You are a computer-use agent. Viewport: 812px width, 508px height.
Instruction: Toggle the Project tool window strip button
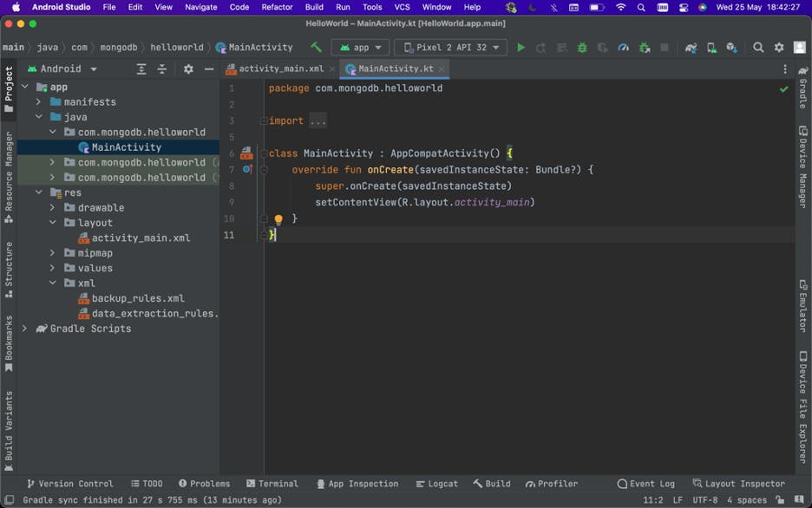pos(9,89)
